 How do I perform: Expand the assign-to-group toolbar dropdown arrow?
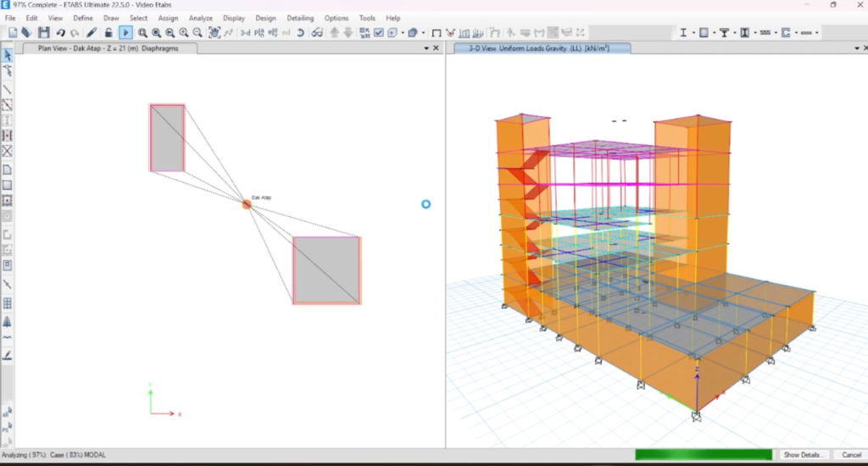point(403,33)
